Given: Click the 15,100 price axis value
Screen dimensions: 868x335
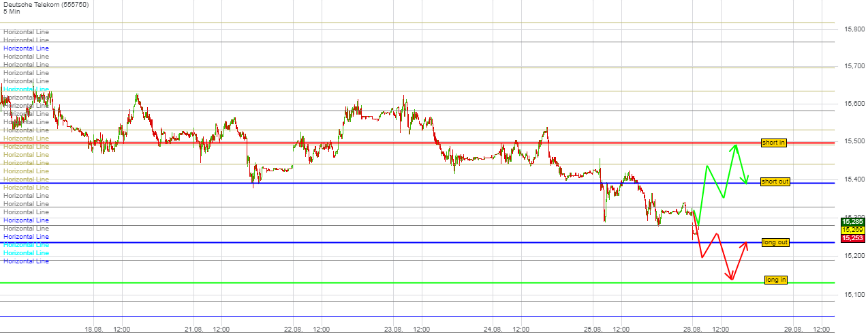Looking at the screenshot, I should point(854,295).
